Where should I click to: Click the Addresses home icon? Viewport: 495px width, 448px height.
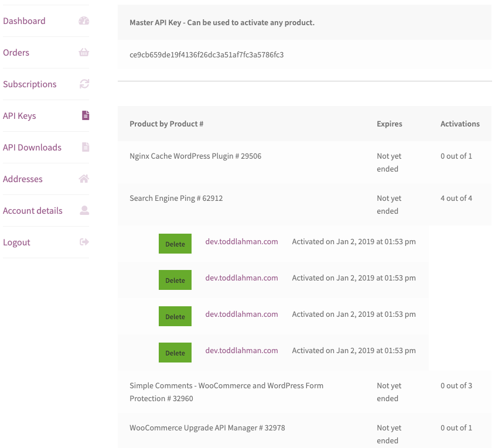coord(84,179)
